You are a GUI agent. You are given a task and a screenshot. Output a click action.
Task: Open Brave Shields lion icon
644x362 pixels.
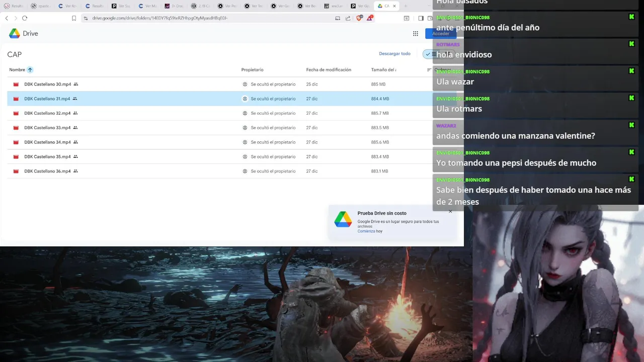(x=359, y=18)
